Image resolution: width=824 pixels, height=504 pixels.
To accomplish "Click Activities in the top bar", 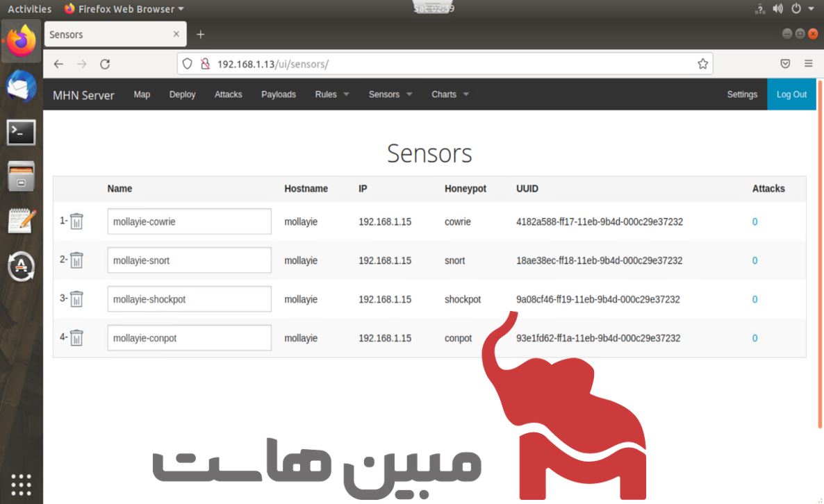I will coord(29,9).
